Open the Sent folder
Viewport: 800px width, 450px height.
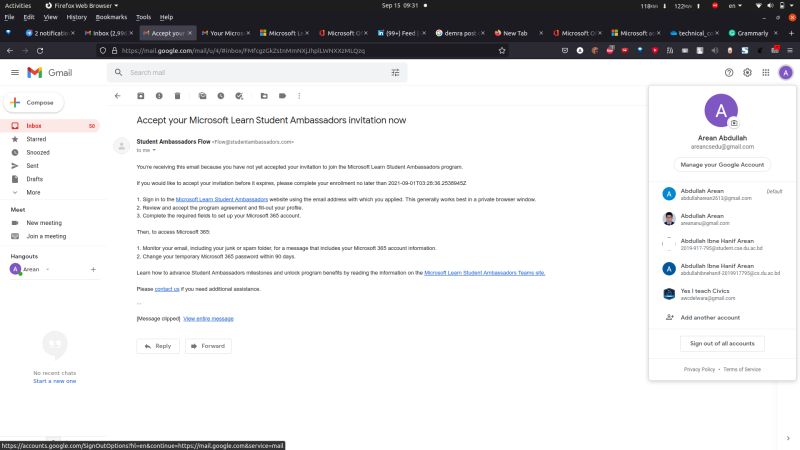click(x=32, y=165)
